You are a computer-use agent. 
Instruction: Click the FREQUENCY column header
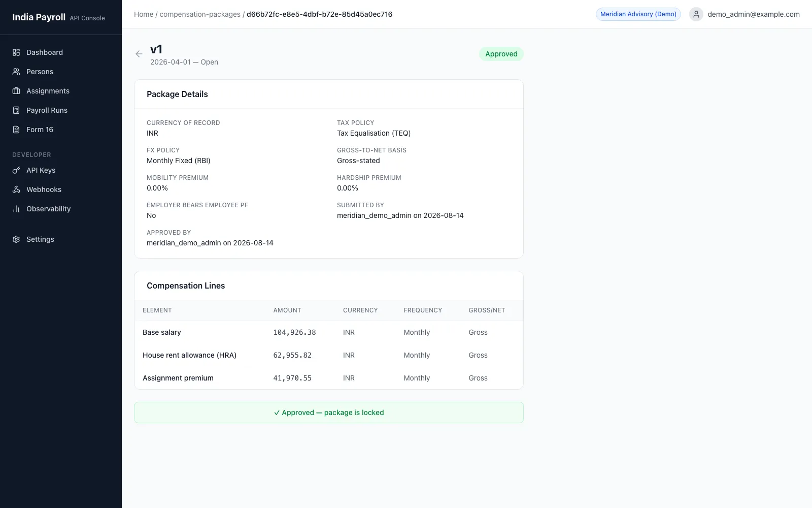pyautogui.click(x=423, y=310)
